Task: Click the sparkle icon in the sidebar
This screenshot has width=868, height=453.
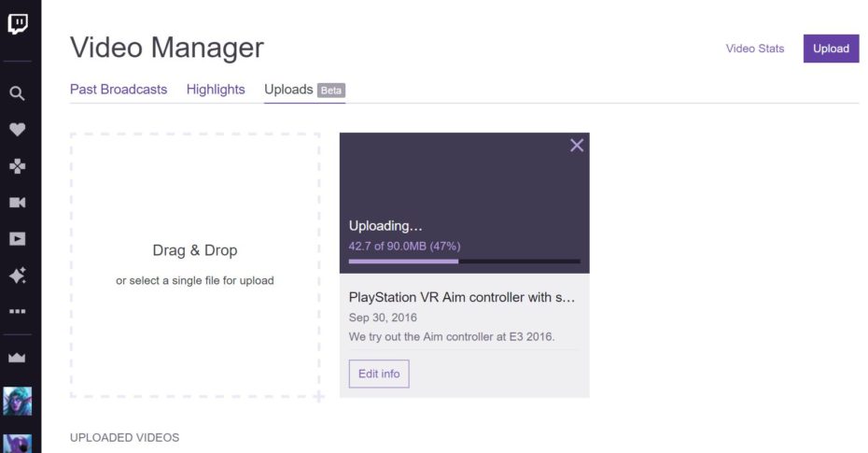Action: point(17,276)
